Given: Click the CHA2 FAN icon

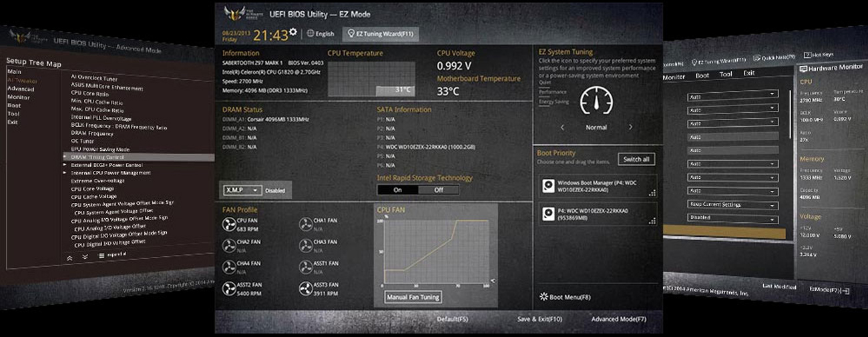Looking at the screenshot, I should 229,246.
